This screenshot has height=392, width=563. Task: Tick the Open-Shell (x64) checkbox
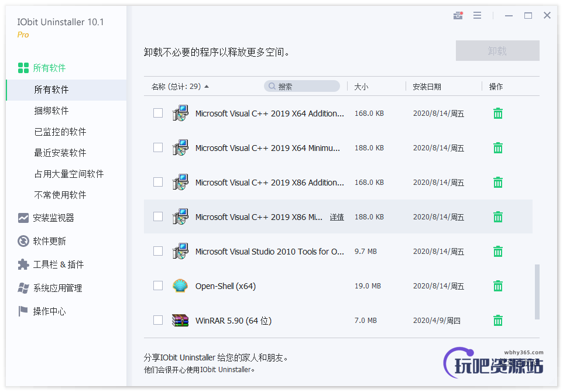[x=158, y=286]
